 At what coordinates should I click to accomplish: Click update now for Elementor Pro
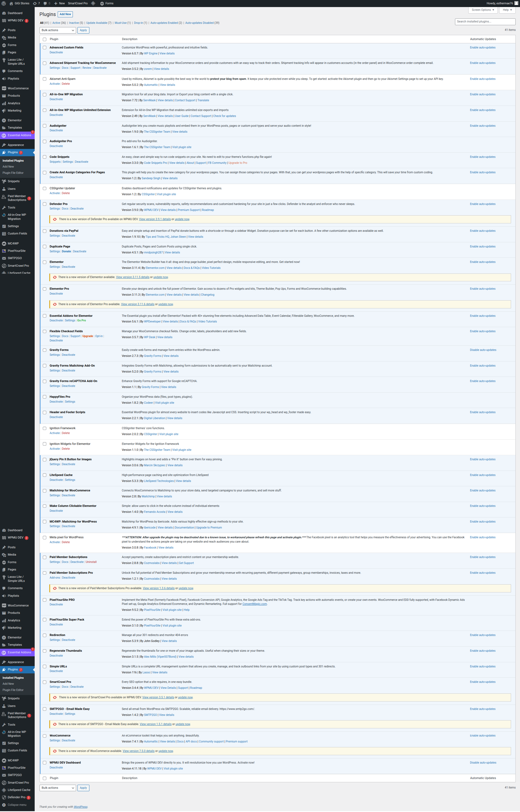point(165,304)
